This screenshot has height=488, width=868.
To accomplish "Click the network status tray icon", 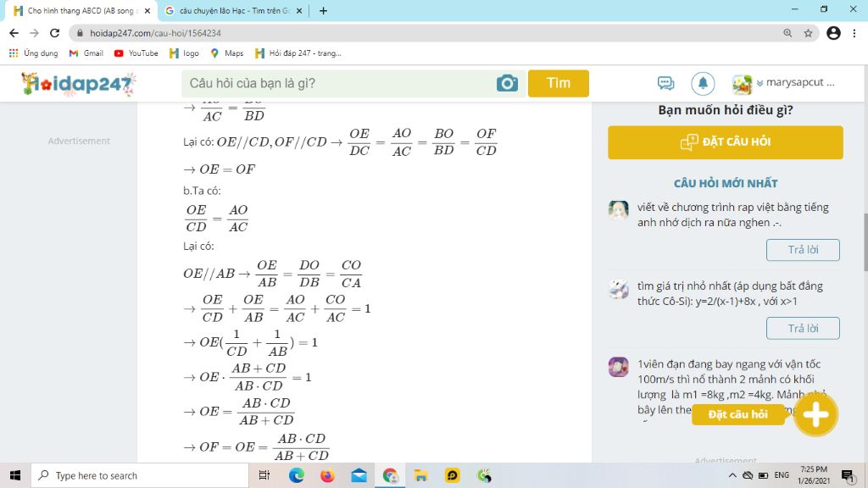I will [748, 475].
